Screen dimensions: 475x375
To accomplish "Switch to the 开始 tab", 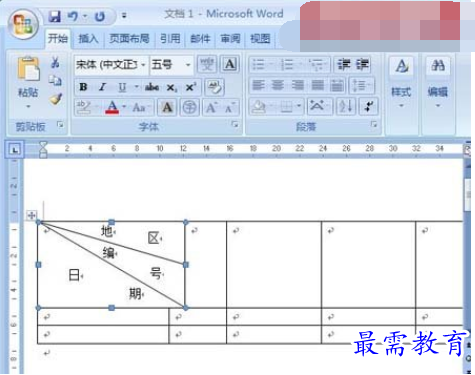I will [58, 39].
